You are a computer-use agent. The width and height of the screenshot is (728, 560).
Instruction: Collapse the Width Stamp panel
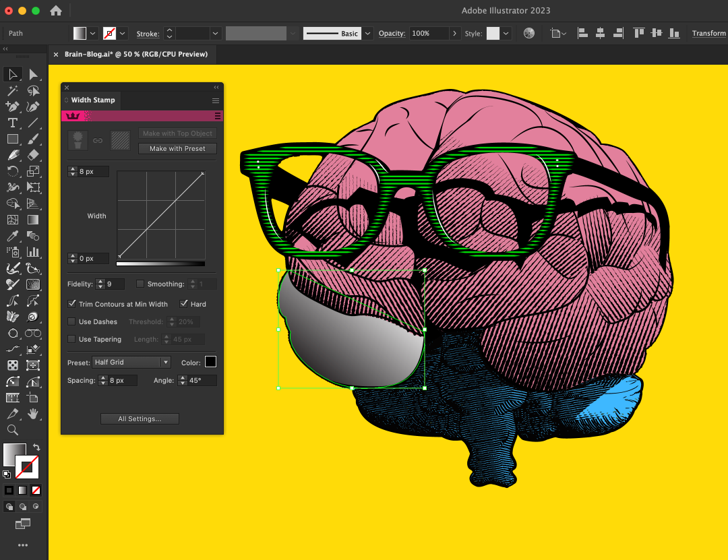tap(216, 88)
